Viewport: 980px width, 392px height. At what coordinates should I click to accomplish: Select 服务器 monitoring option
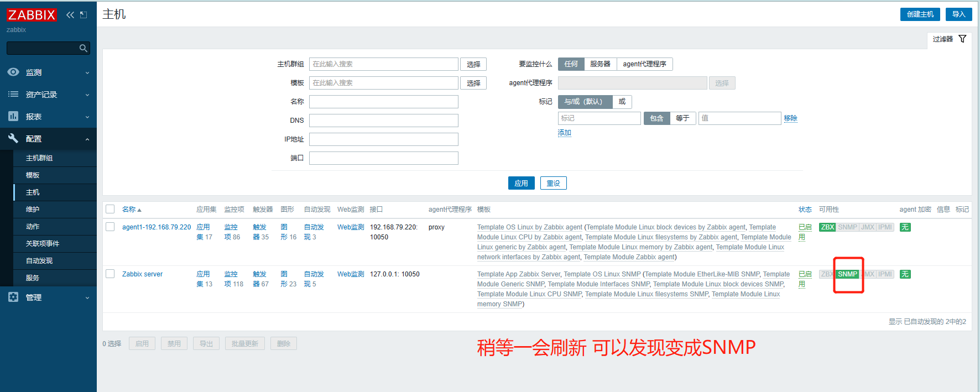[600, 64]
